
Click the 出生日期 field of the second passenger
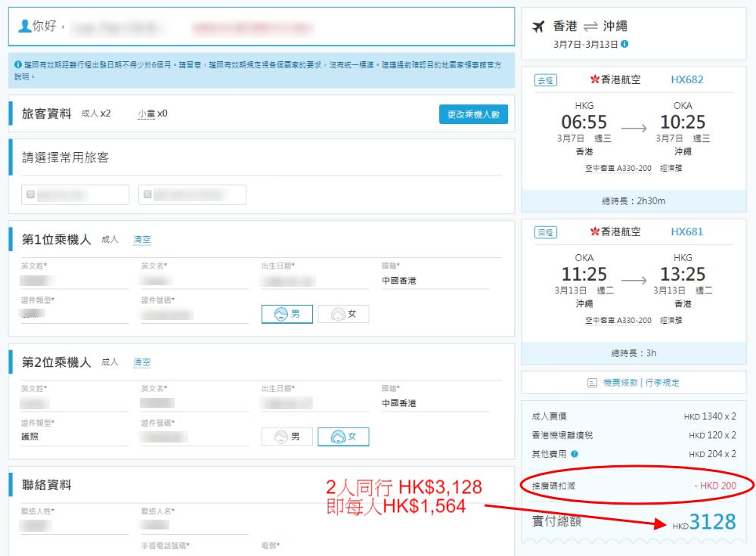pyautogui.click(x=314, y=403)
